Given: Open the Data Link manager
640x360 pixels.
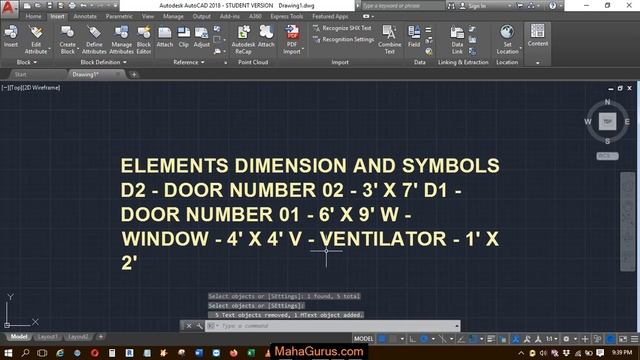Looking at the screenshot, I should [x=457, y=39].
